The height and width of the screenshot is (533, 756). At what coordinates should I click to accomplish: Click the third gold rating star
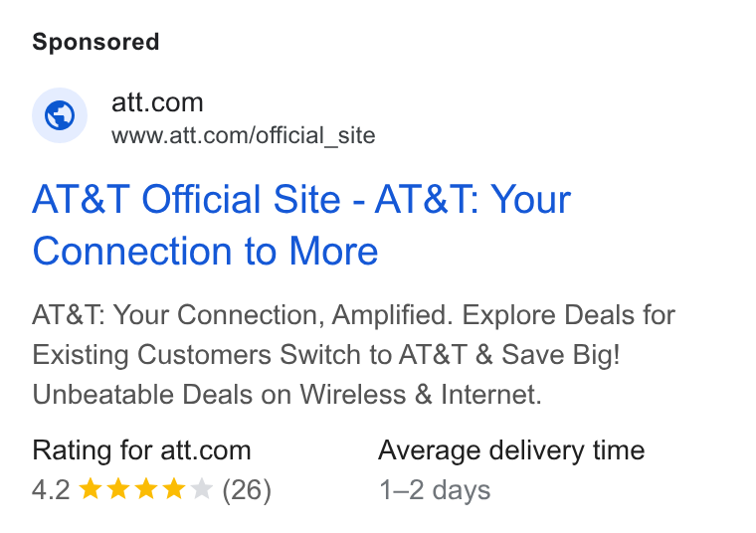click(146, 489)
